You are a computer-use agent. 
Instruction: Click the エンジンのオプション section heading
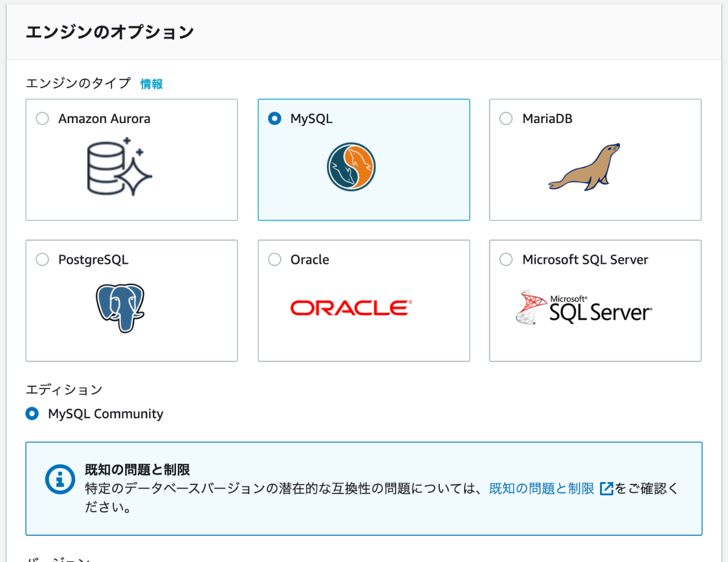[110, 32]
